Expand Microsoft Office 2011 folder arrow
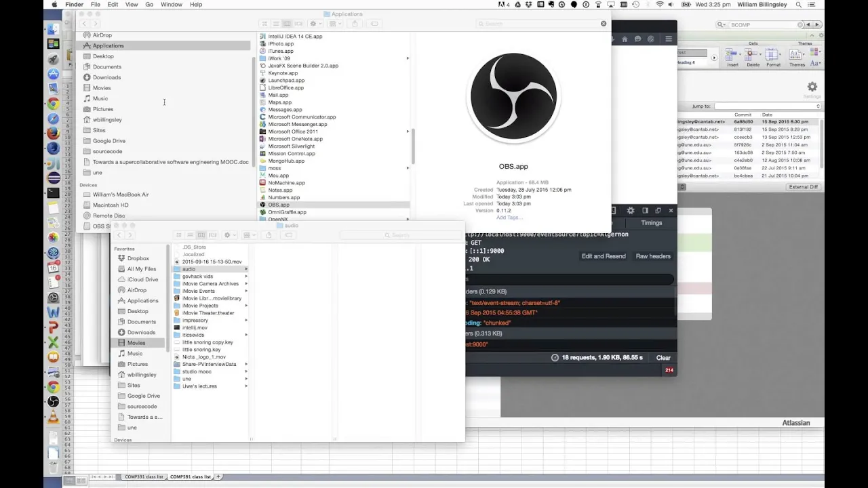 (x=408, y=131)
